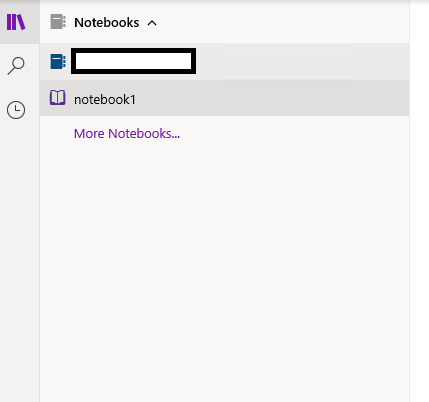Viewport: 429px width, 402px height.
Task: Open the Navigation library books icon
Action: [x=16, y=22]
